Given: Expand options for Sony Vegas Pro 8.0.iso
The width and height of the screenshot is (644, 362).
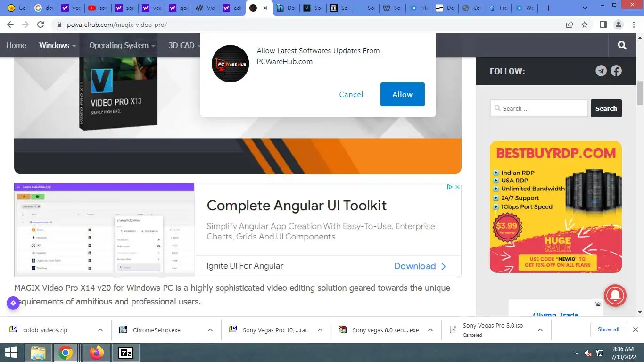Looking at the screenshot, I should point(540,330).
